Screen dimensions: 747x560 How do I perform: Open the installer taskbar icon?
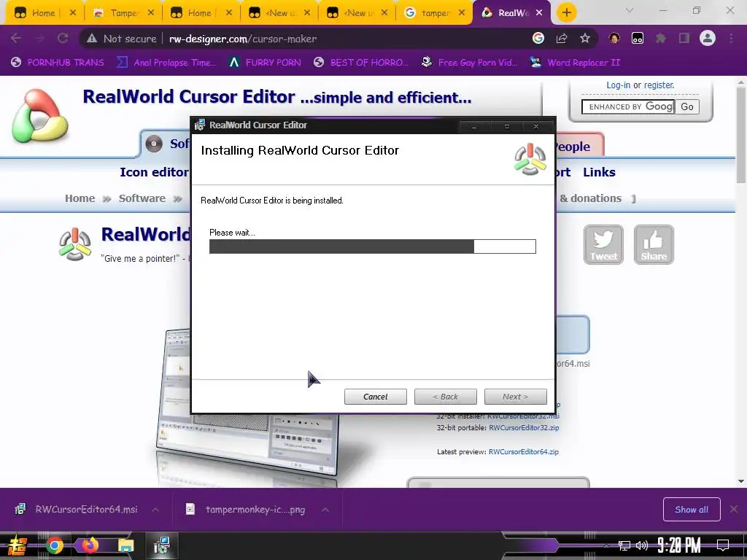(x=162, y=545)
